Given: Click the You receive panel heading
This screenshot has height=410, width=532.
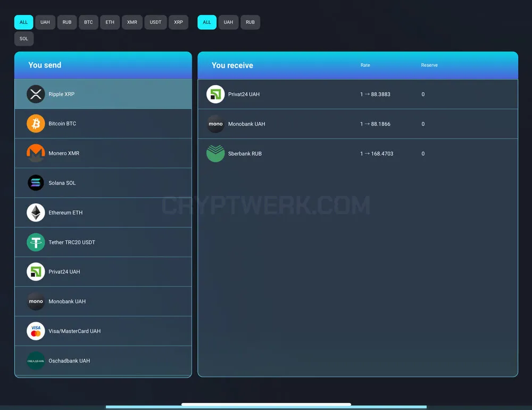Looking at the screenshot, I should [232, 65].
